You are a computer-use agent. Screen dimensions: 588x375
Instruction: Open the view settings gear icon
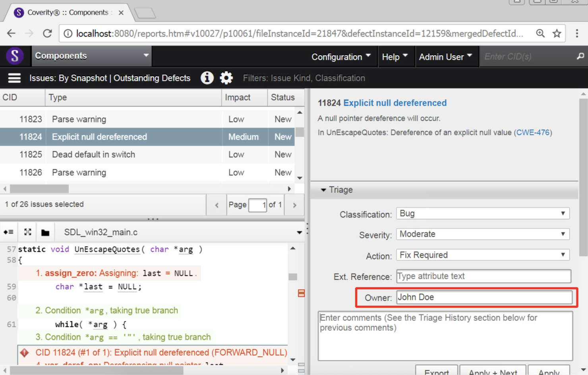click(226, 78)
